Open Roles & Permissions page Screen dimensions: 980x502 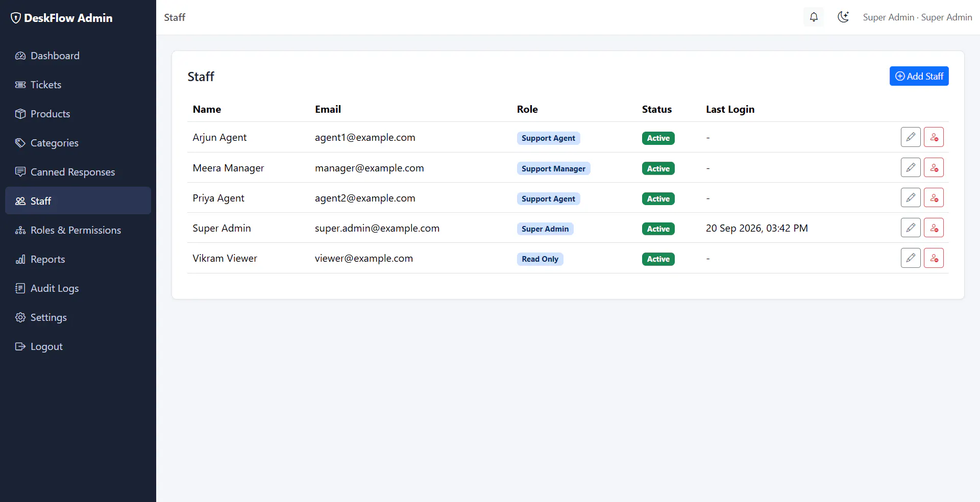point(78,230)
